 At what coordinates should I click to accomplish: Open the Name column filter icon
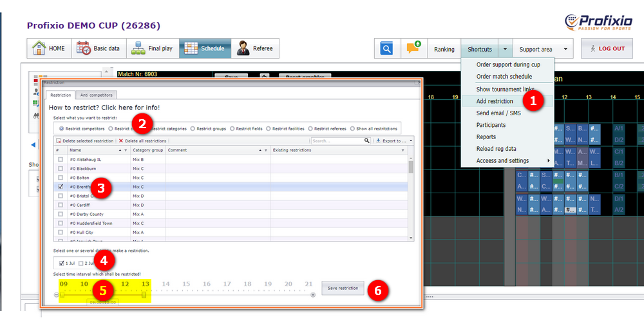pyautogui.click(x=126, y=150)
